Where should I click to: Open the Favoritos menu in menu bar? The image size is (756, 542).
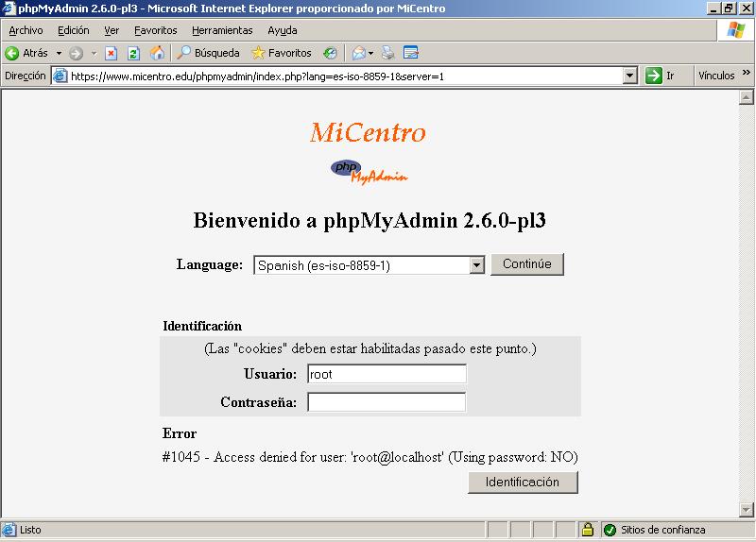[x=156, y=30]
